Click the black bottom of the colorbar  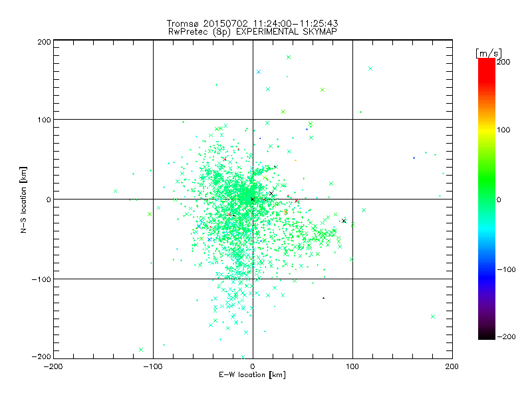click(487, 336)
